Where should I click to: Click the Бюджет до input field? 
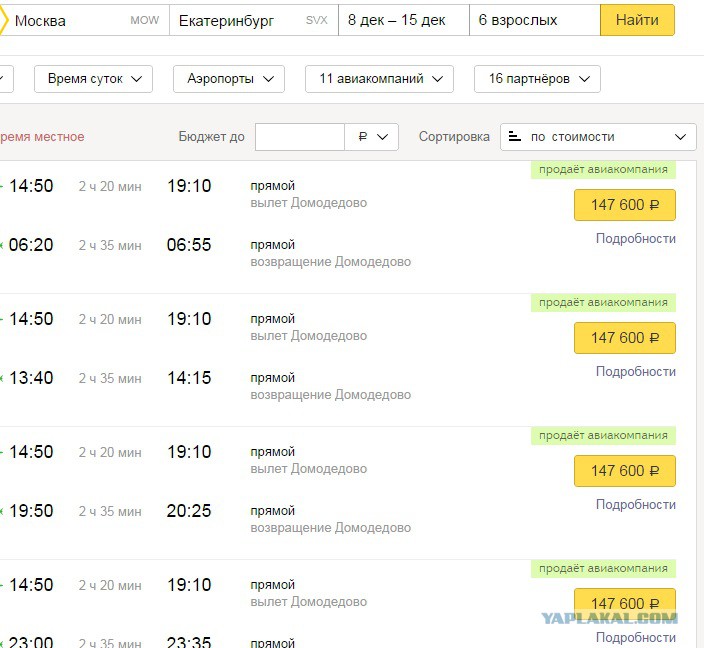coord(300,137)
